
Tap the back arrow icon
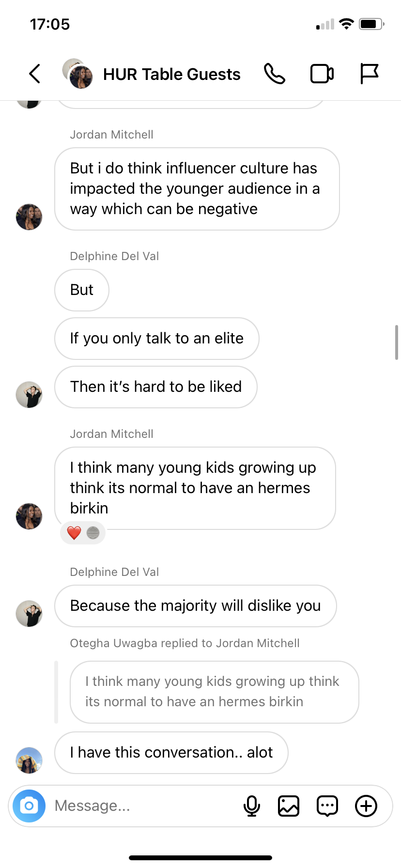pos(34,74)
